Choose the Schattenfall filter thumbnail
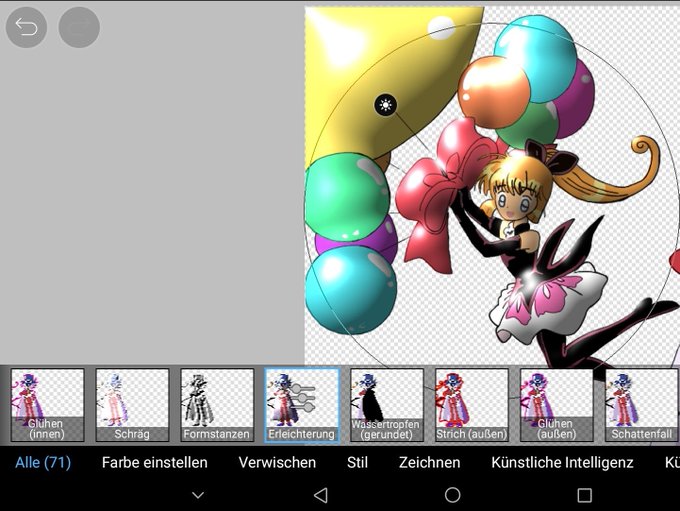This screenshot has width=680, height=511. (x=642, y=405)
